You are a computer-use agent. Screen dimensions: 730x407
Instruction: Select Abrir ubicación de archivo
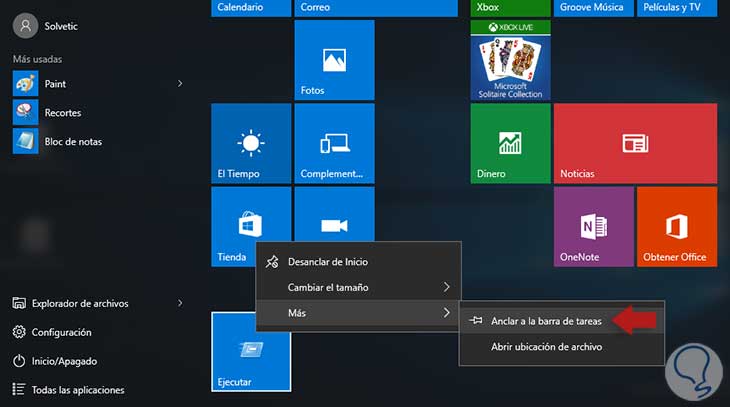click(561, 346)
